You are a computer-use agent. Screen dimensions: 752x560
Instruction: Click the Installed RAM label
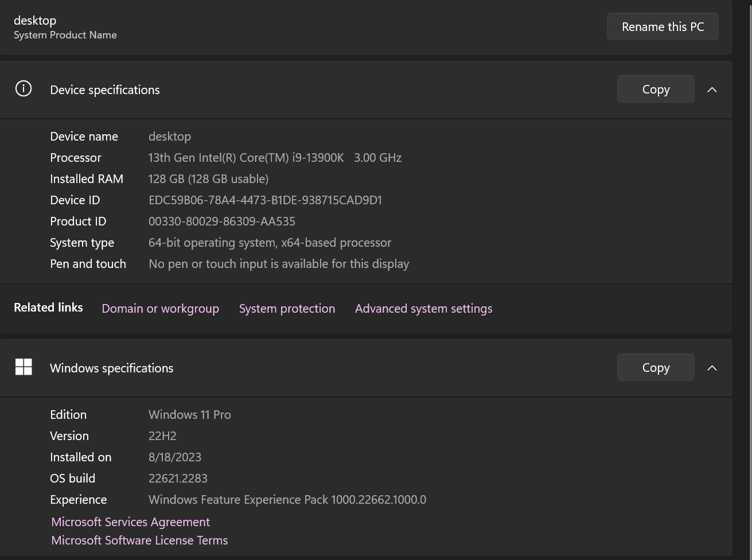coord(87,179)
